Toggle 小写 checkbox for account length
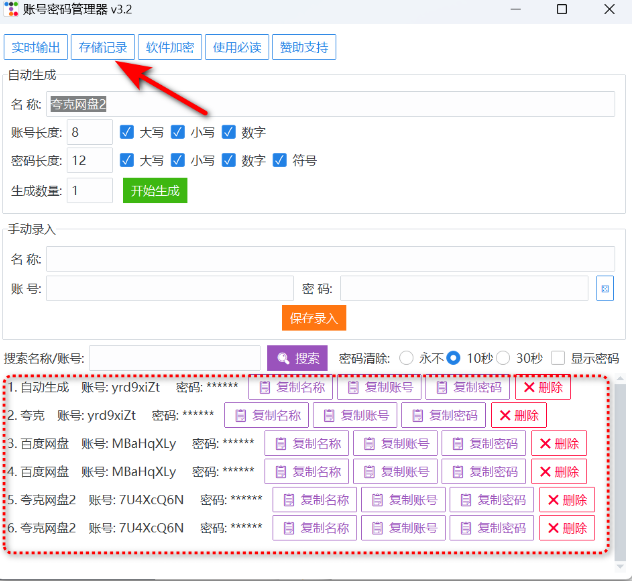 178,132
